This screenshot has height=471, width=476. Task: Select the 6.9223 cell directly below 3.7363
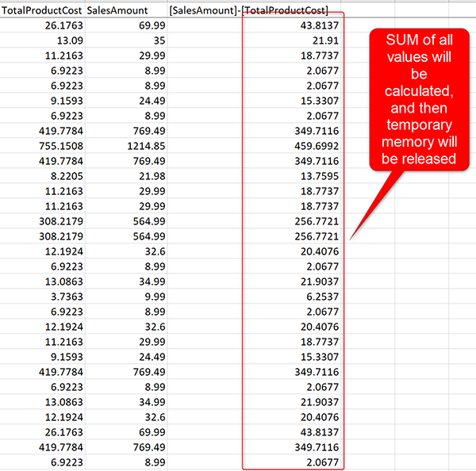(x=42, y=312)
